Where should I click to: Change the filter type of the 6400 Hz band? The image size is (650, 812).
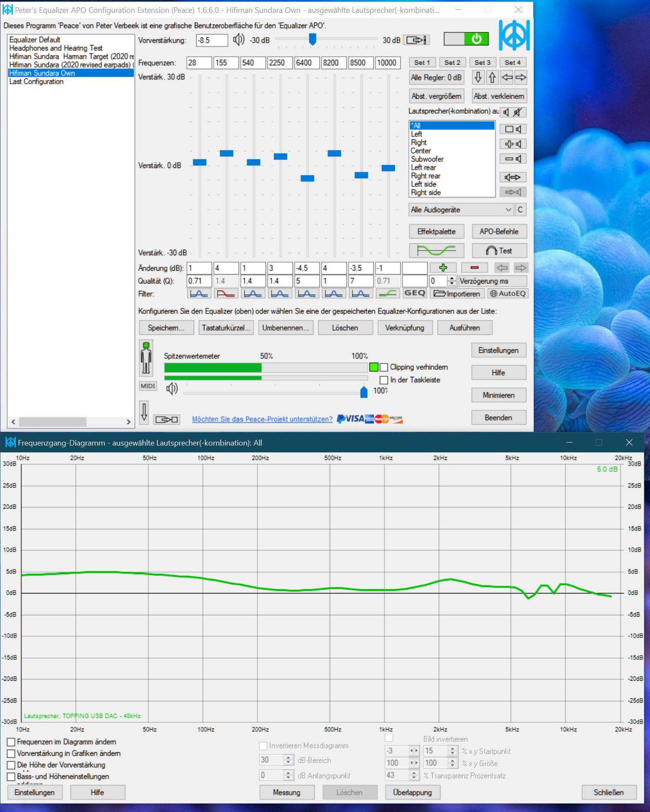pos(307,293)
